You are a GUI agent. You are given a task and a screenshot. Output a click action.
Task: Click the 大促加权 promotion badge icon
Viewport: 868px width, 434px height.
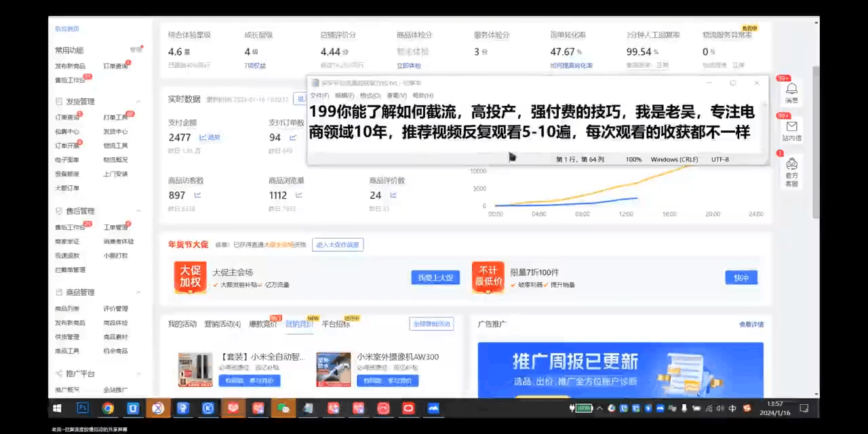190,277
